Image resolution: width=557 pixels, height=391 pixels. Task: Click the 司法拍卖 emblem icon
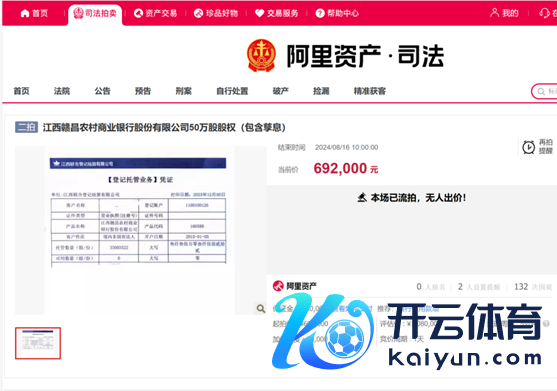[78, 13]
